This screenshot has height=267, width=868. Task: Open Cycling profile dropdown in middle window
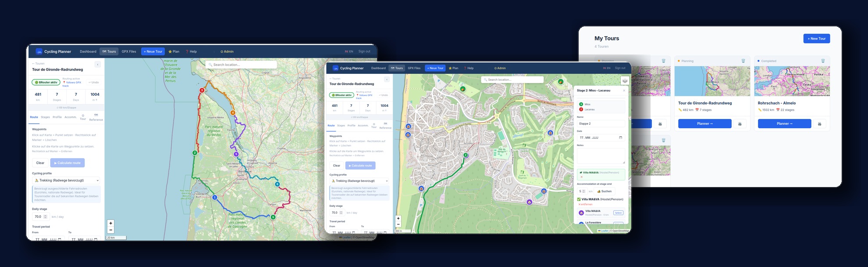coord(359,181)
